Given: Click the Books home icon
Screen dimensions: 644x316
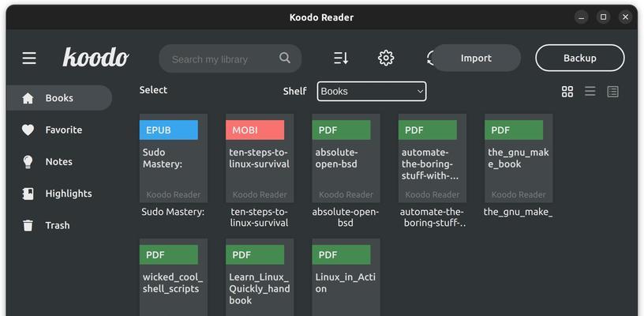Looking at the screenshot, I should 28,98.
